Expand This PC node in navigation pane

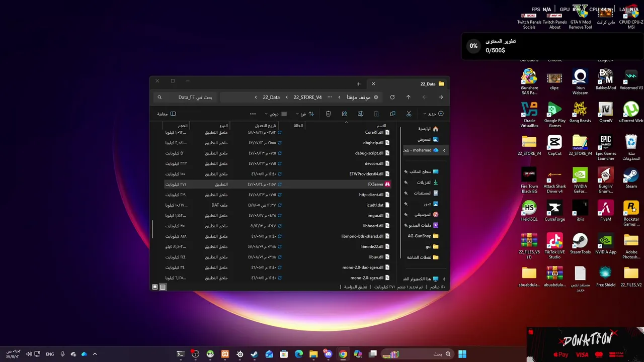(x=444, y=279)
